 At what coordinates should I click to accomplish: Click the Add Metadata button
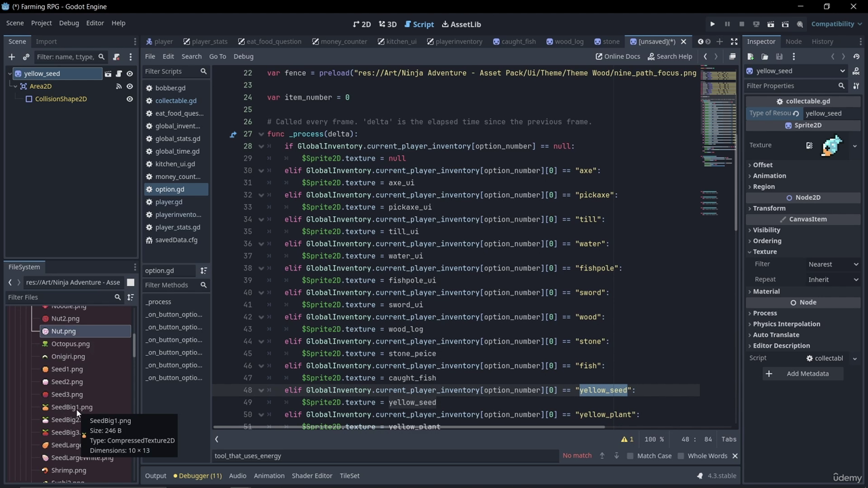[803, 373]
